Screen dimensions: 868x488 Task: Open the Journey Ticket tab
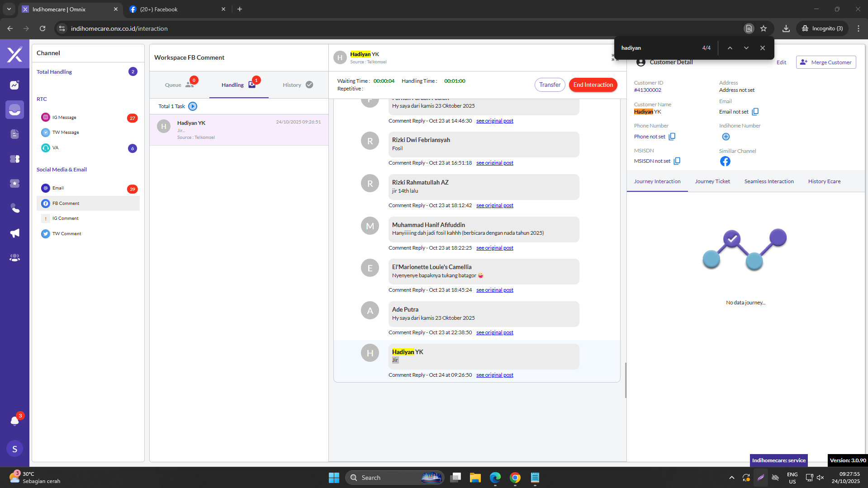712,181
